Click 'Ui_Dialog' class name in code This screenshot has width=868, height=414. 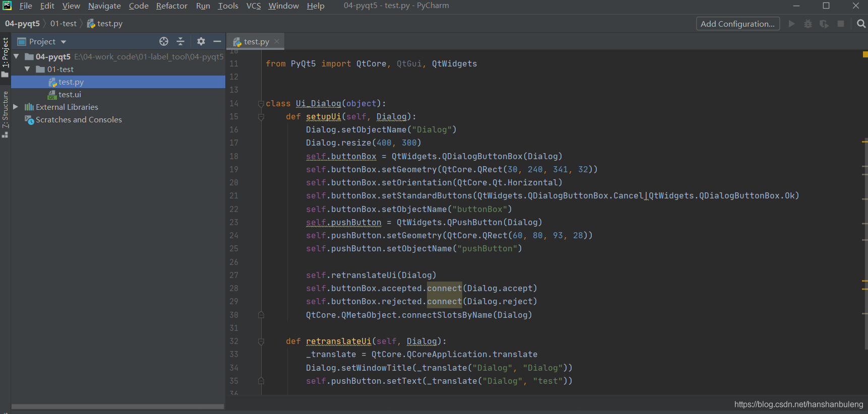318,103
